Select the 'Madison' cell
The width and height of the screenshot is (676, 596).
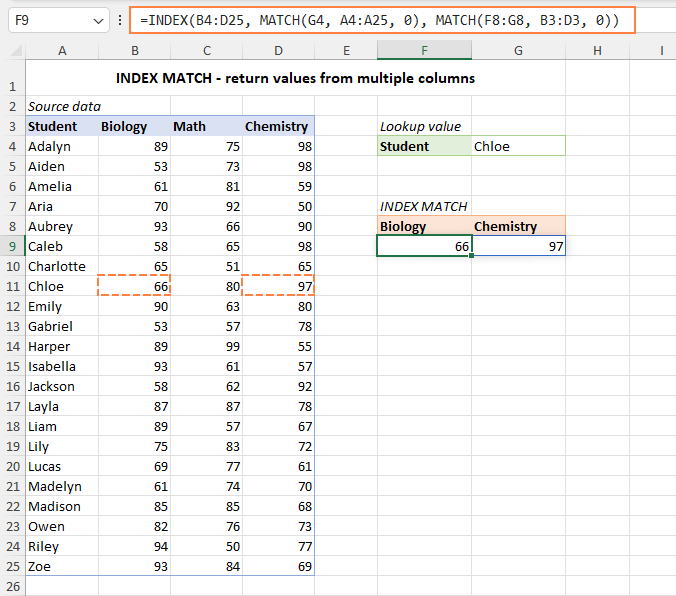(62, 506)
